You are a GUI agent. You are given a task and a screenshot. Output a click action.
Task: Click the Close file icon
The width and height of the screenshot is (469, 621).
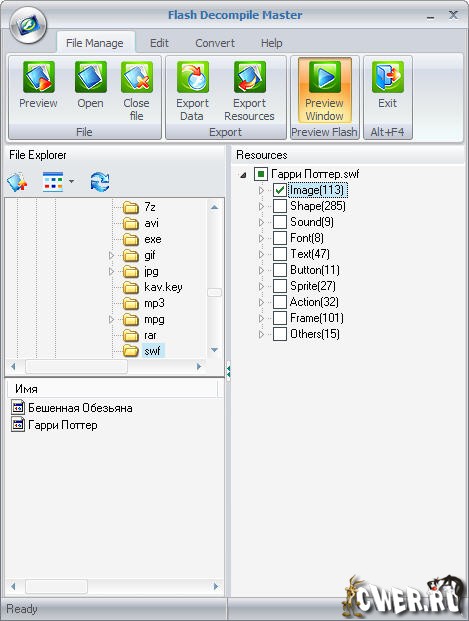[x=137, y=77]
